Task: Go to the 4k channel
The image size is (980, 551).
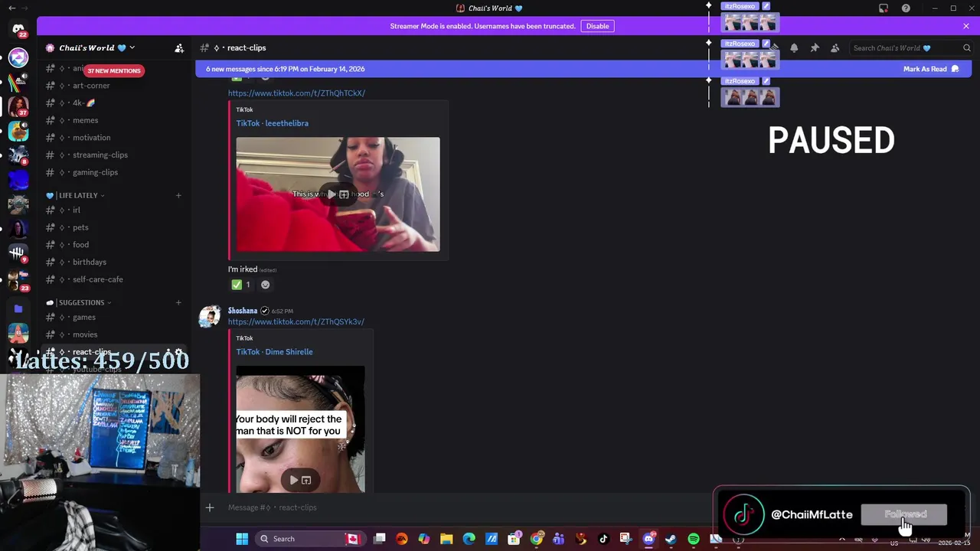Action: coord(83,103)
